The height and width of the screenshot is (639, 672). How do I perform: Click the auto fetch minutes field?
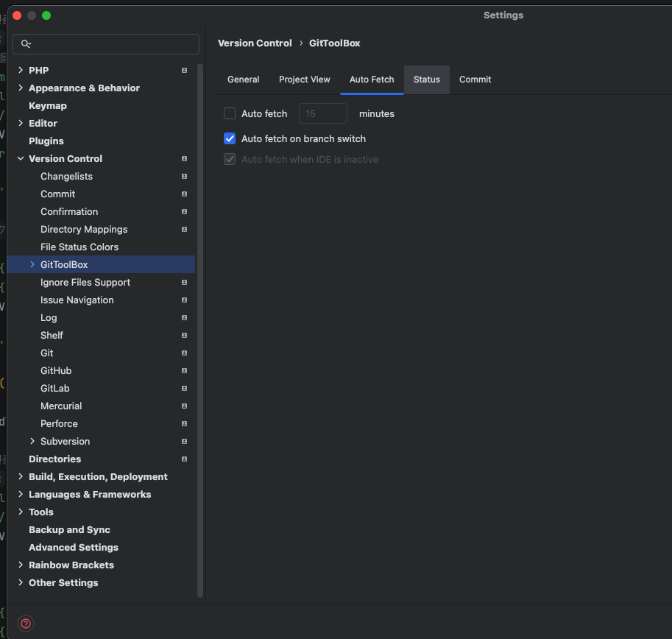tap(322, 113)
